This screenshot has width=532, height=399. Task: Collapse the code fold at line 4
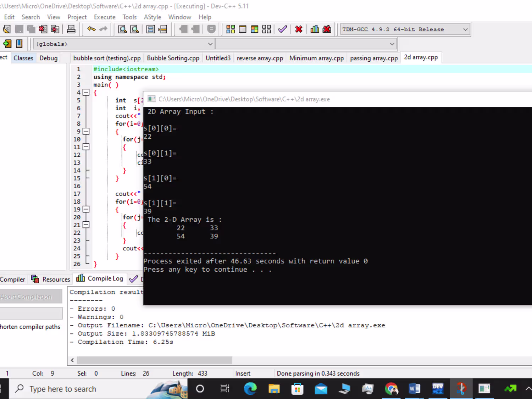[x=86, y=93]
